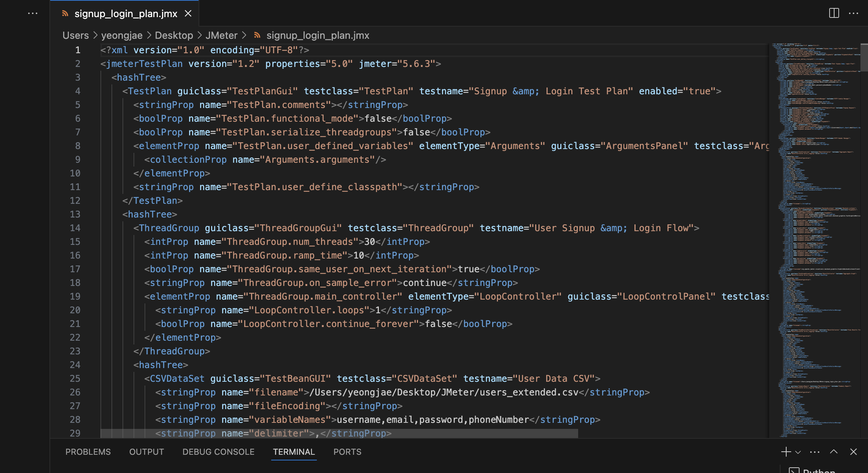Click the split editor right icon
Viewport: 868px width, 473px height.
click(834, 13)
